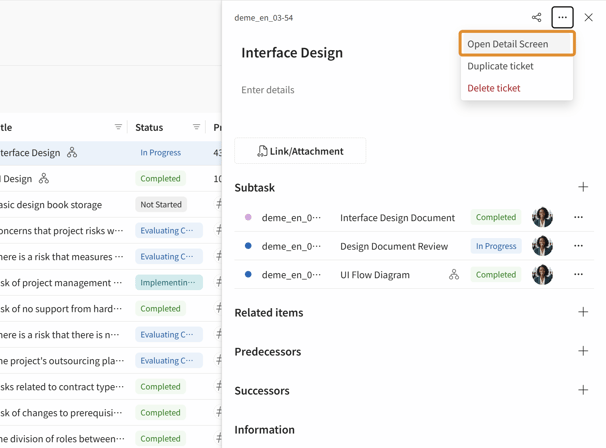Click the blue dot of UI Flow Diagram
The image size is (606, 448).
(x=248, y=274)
